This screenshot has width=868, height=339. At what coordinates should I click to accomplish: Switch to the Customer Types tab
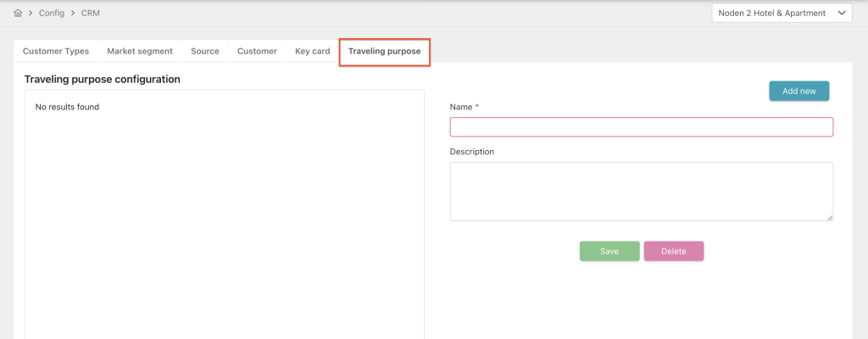(x=56, y=51)
